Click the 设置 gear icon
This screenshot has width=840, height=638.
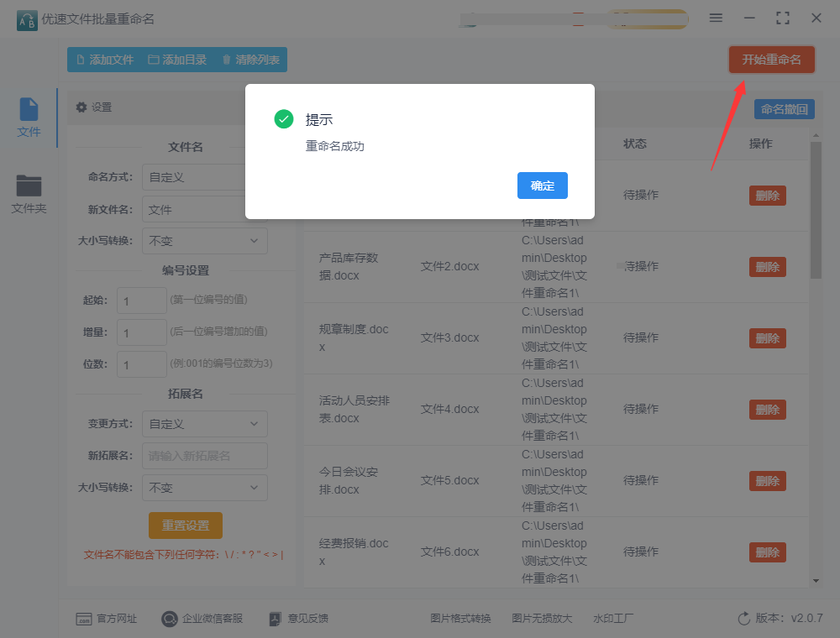point(81,107)
